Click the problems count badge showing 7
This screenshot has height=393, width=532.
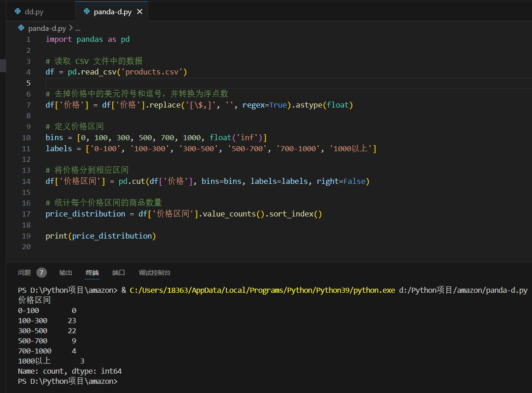coord(42,273)
